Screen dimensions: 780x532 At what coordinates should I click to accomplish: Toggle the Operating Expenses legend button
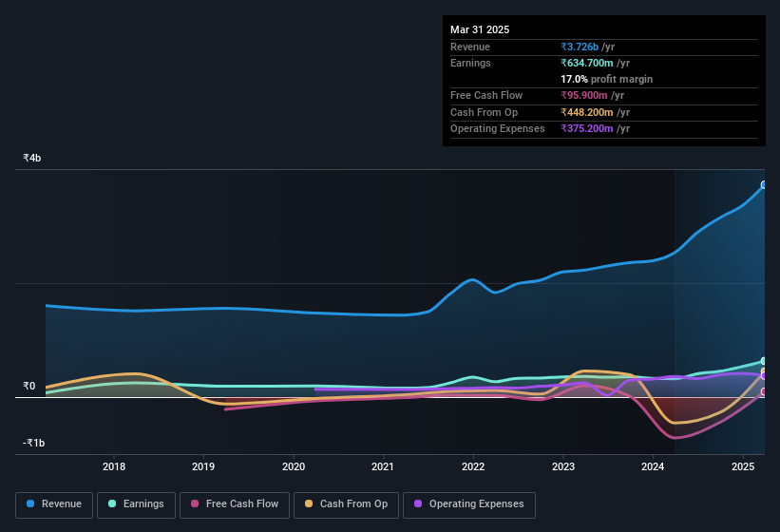click(x=469, y=505)
